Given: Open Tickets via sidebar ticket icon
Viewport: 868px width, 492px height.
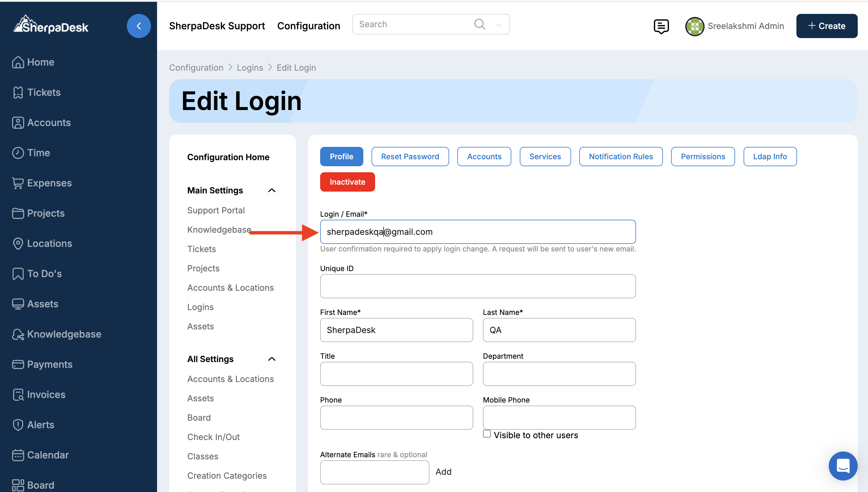Looking at the screenshot, I should [x=18, y=92].
